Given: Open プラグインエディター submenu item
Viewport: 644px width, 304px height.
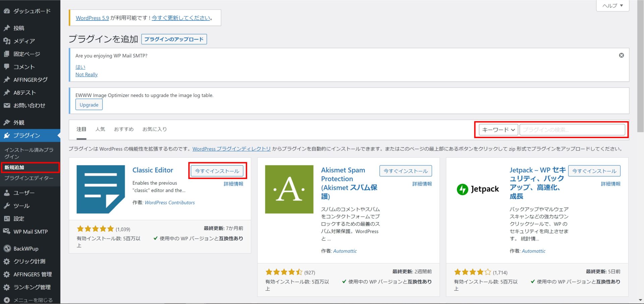Looking at the screenshot, I should coord(29,178).
